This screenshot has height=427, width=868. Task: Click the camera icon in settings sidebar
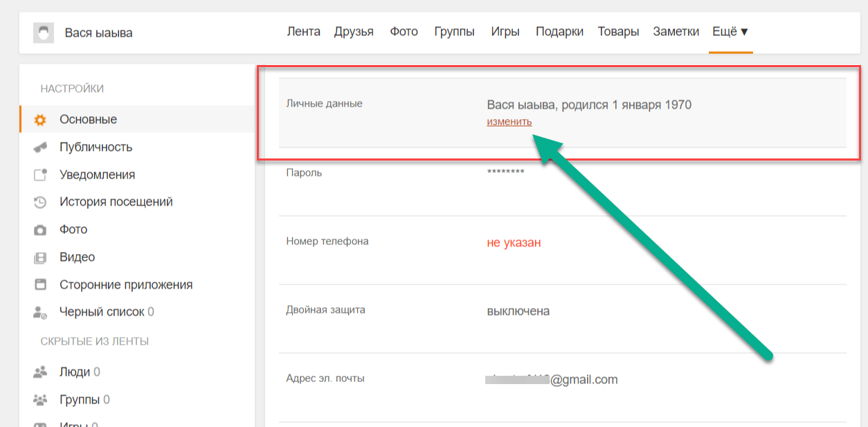tap(40, 230)
